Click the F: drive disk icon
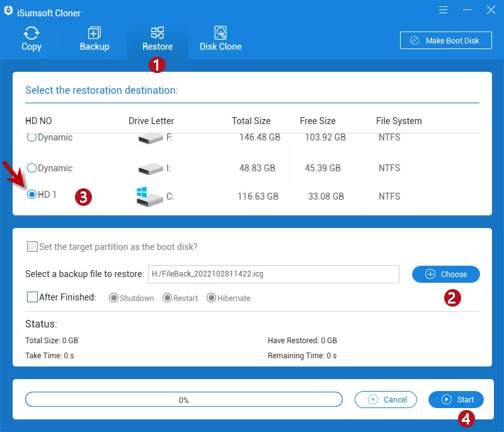This screenshot has height=432, width=504. click(149, 138)
